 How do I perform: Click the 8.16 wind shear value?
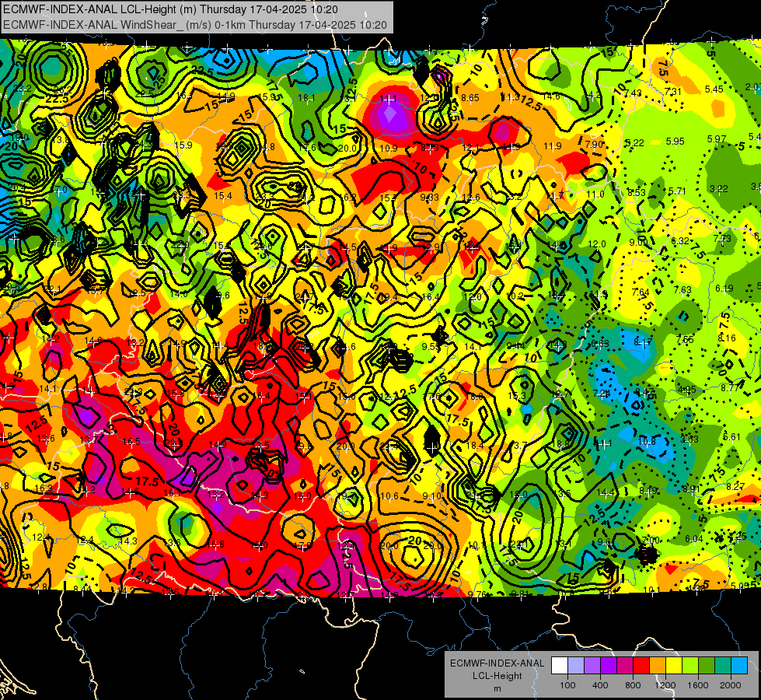pyautogui.click(x=727, y=338)
